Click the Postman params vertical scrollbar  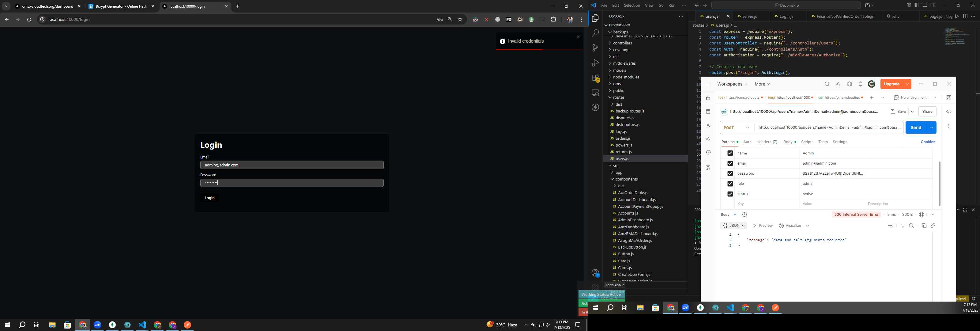pyautogui.click(x=939, y=184)
